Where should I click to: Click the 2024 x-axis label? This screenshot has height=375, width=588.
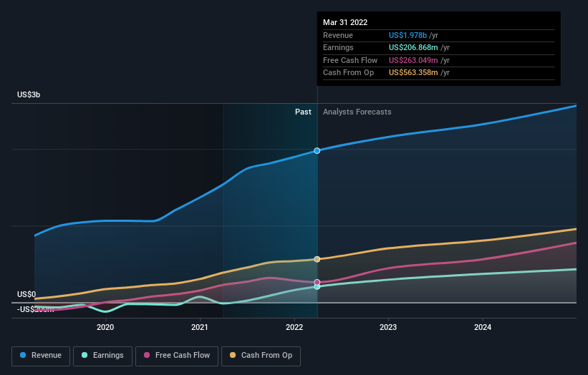483,328
